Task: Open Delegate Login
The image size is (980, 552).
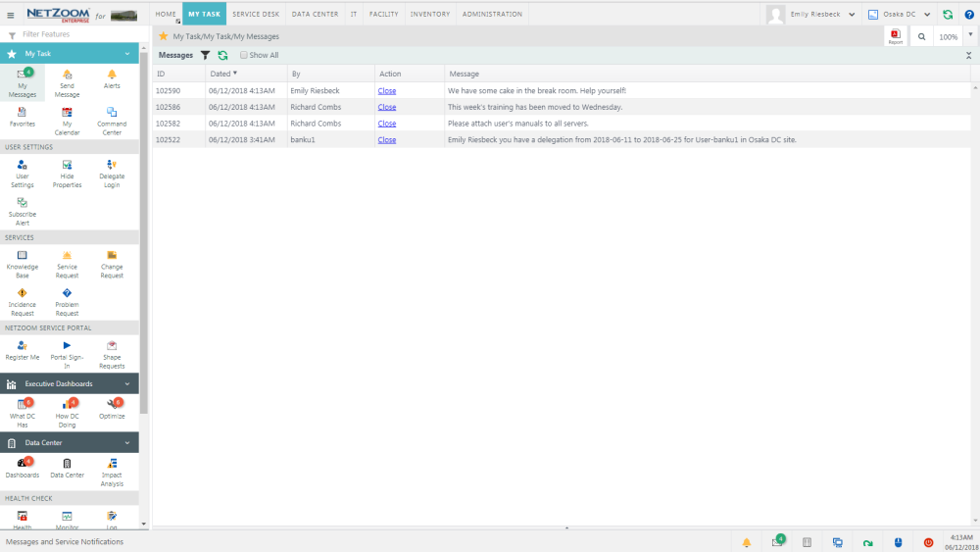Action: (112, 174)
